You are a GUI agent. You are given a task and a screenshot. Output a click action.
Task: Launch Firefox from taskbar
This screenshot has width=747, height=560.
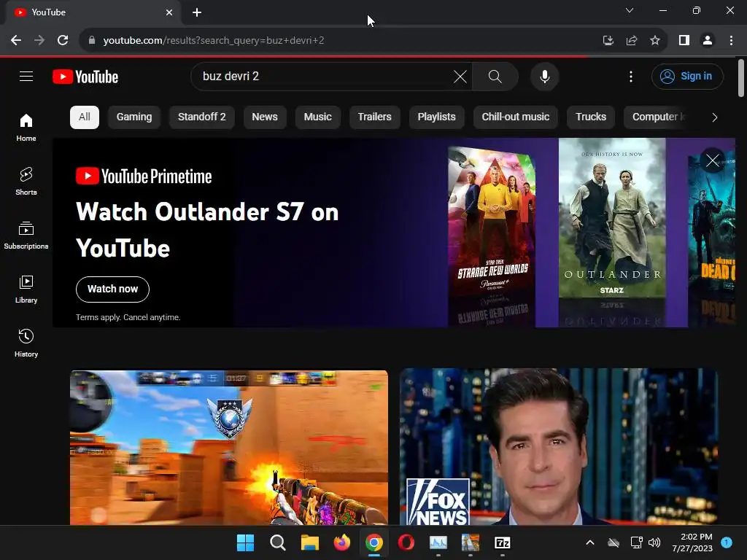(341, 542)
